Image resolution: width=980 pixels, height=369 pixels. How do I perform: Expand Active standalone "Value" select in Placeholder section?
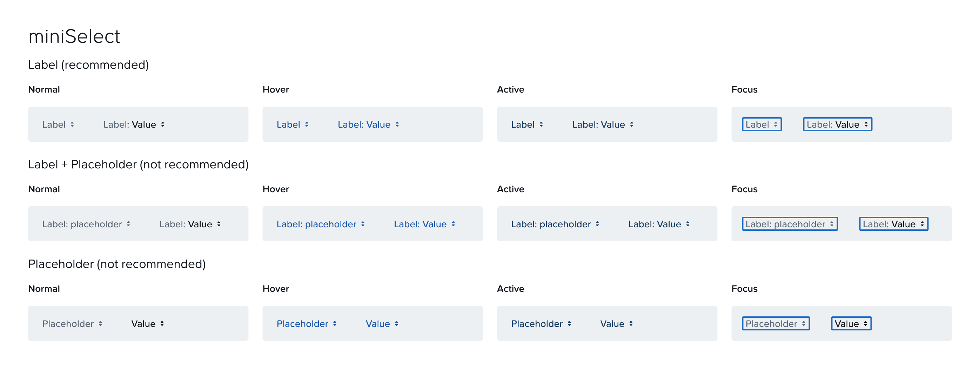tap(616, 324)
